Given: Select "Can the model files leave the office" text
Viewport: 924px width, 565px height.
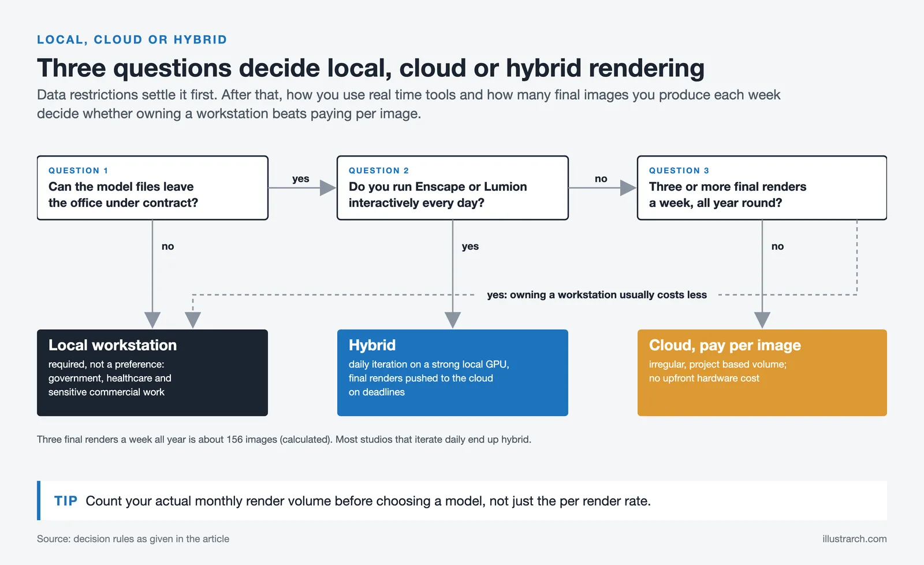Looking at the screenshot, I should (x=123, y=195).
